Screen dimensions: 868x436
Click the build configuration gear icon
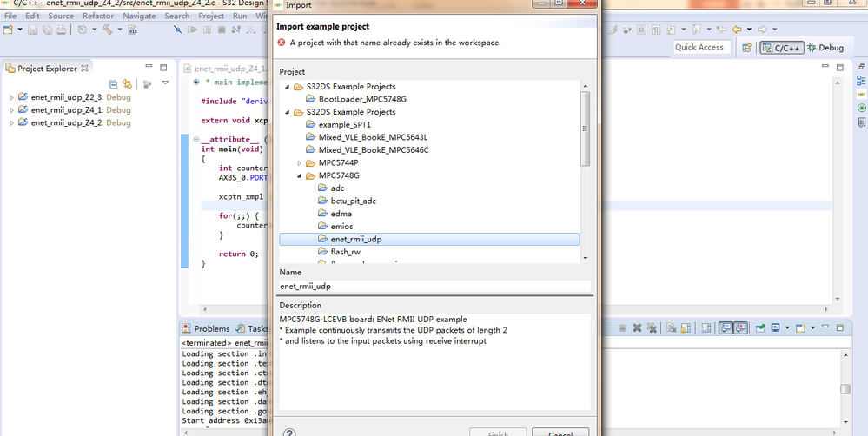tap(82, 30)
